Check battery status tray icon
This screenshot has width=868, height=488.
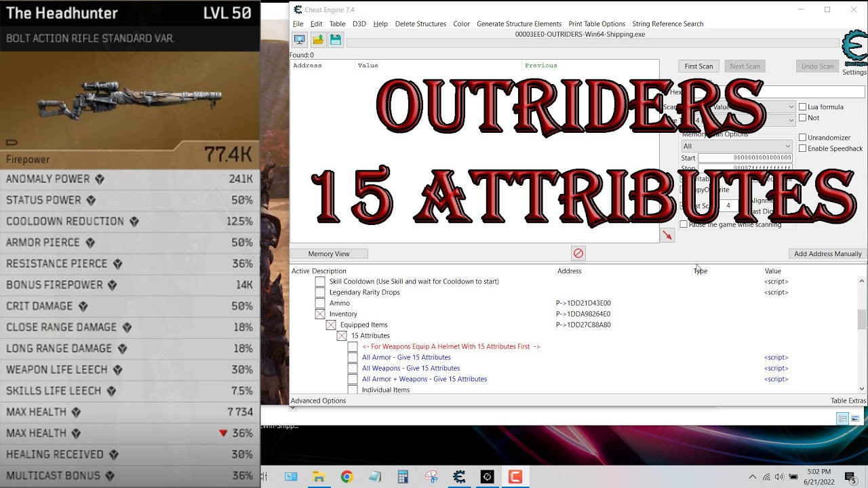[x=793, y=476]
